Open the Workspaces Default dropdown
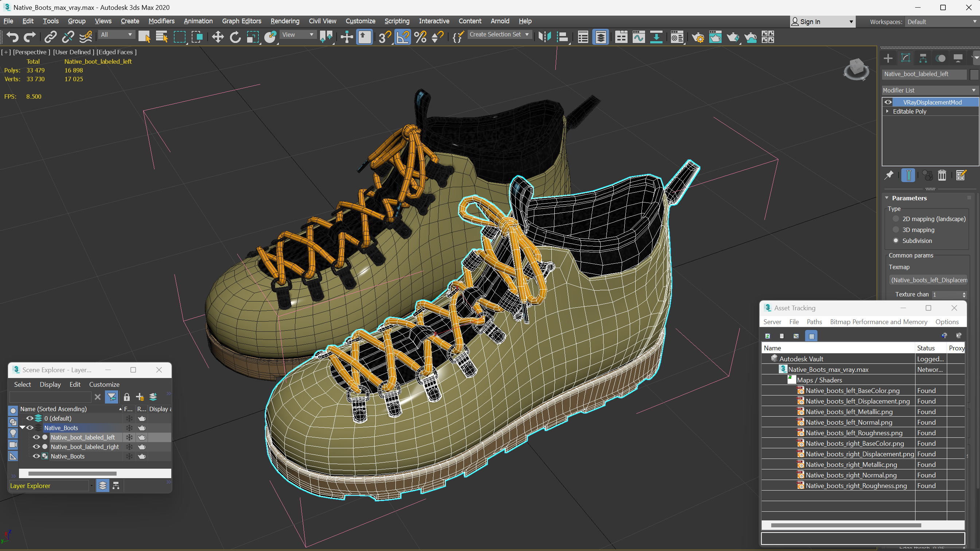The height and width of the screenshot is (551, 980). click(x=942, y=22)
